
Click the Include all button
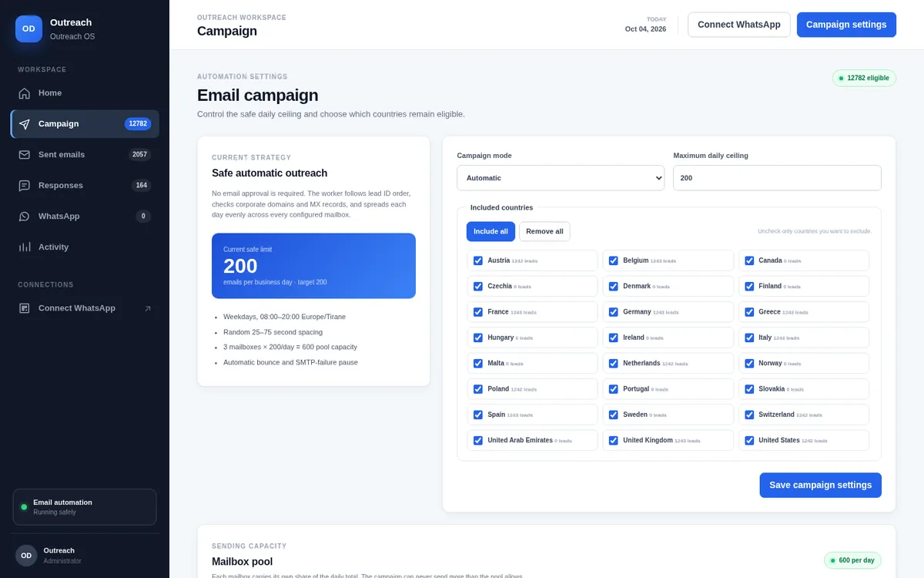click(x=490, y=231)
